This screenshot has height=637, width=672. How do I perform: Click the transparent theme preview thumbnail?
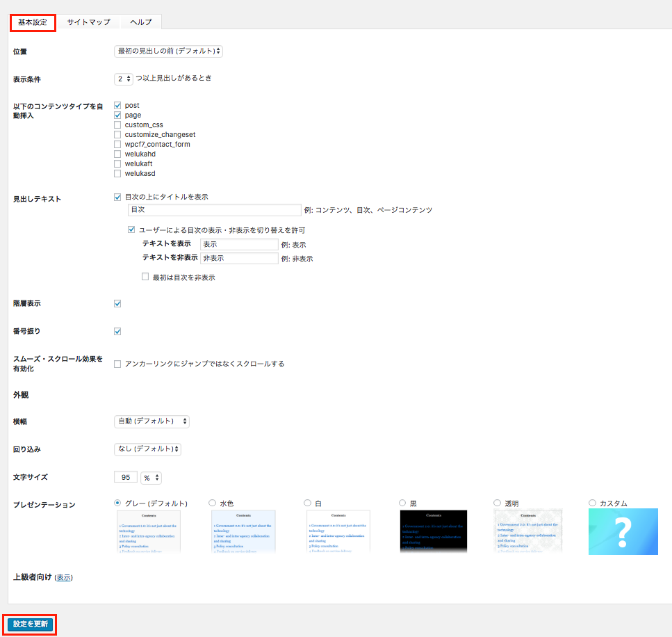point(528,531)
